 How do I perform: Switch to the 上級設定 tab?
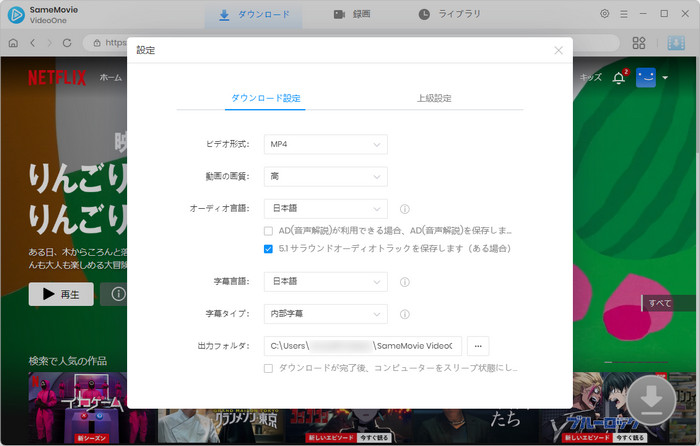(x=434, y=98)
